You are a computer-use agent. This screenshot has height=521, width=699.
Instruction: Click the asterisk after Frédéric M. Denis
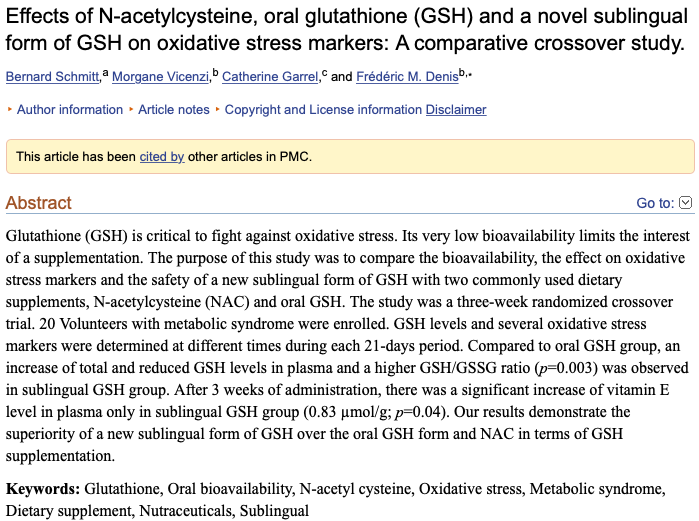pyautogui.click(x=468, y=74)
